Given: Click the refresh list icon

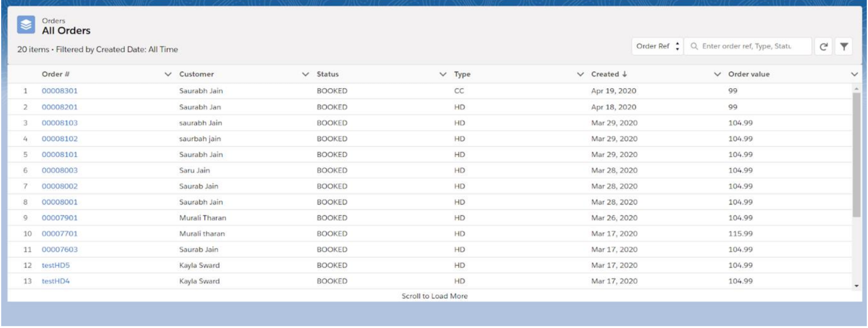Looking at the screenshot, I should coord(823,46).
